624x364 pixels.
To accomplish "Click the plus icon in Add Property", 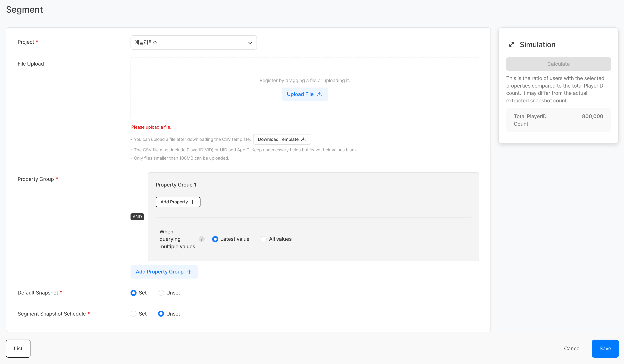I will click(193, 202).
